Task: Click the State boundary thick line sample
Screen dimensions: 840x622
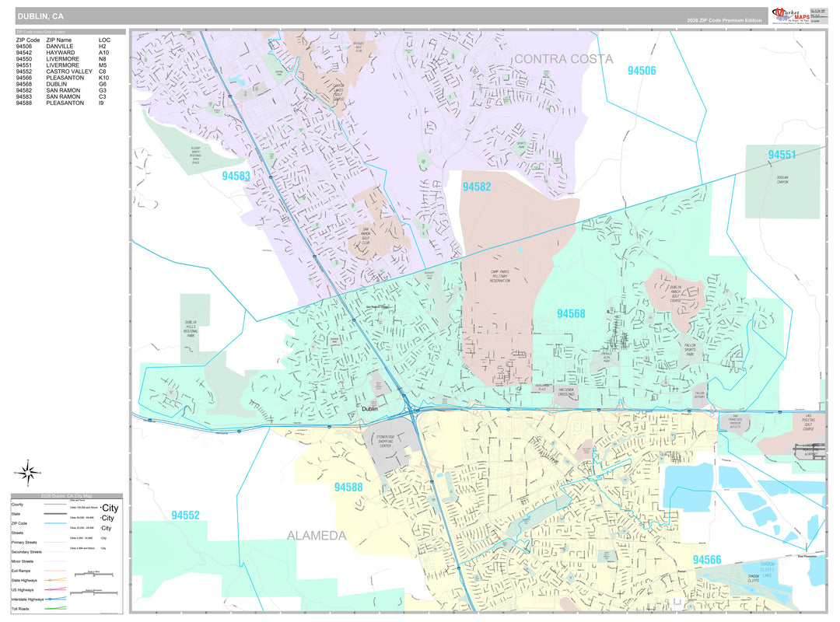Action: (x=55, y=514)
